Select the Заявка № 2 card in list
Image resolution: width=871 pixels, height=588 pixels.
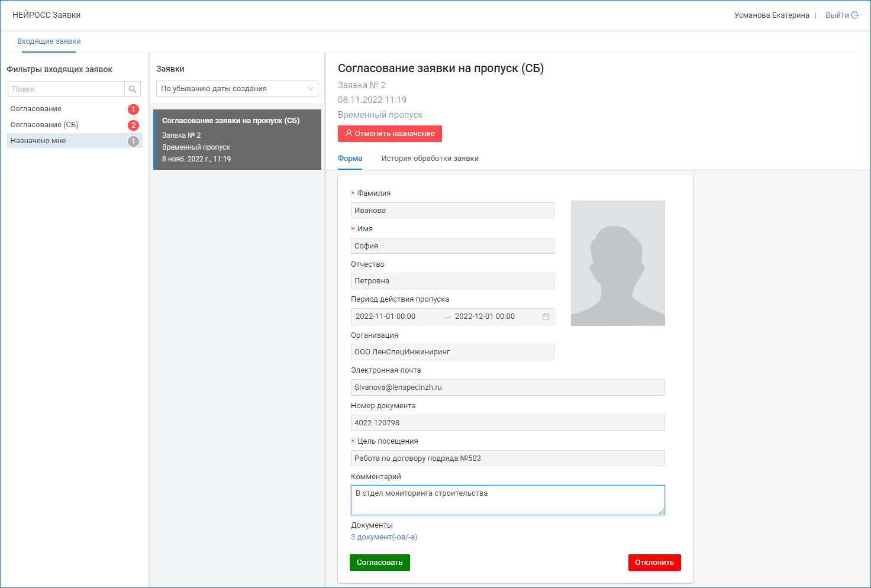pyautogui.click(x=237, y=140)
